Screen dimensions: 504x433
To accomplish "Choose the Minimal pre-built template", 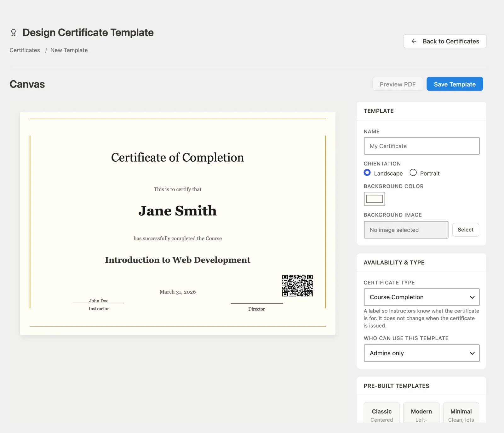I will [x=461, y=413].
